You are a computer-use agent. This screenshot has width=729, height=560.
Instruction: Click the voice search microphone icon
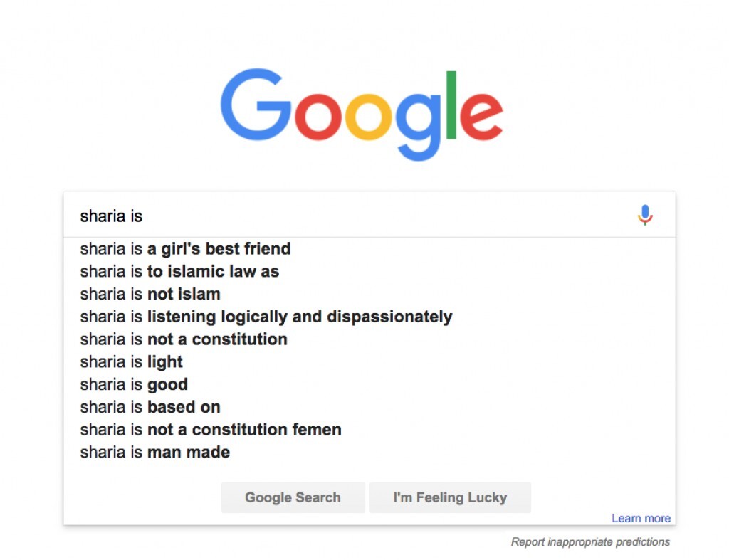point(645,215)
